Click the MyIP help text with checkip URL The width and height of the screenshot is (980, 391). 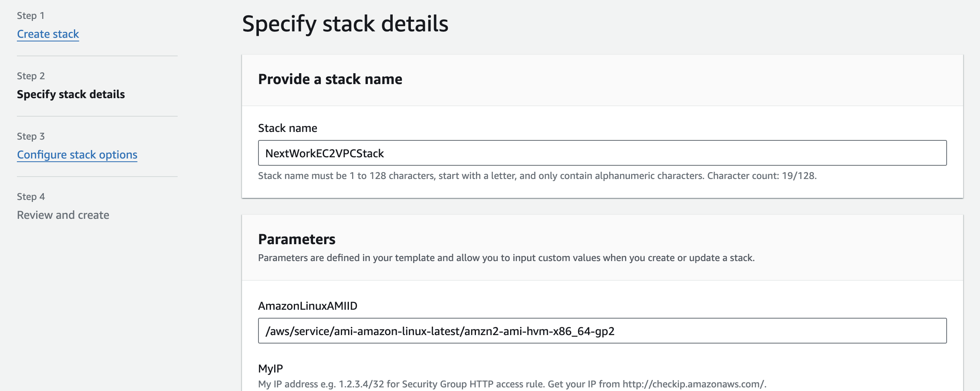point(512,384)
